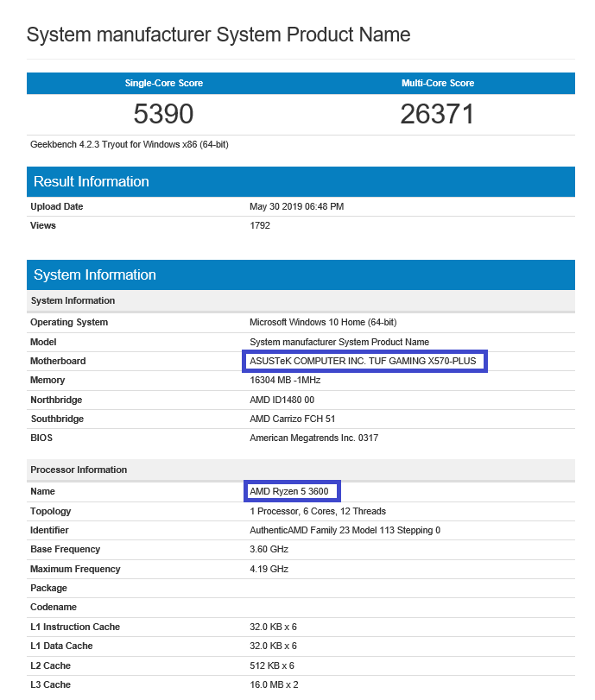Viewport: 595px width, 700px height.
Task: Click the single-core score value 5390
Action: click(163, 114)
